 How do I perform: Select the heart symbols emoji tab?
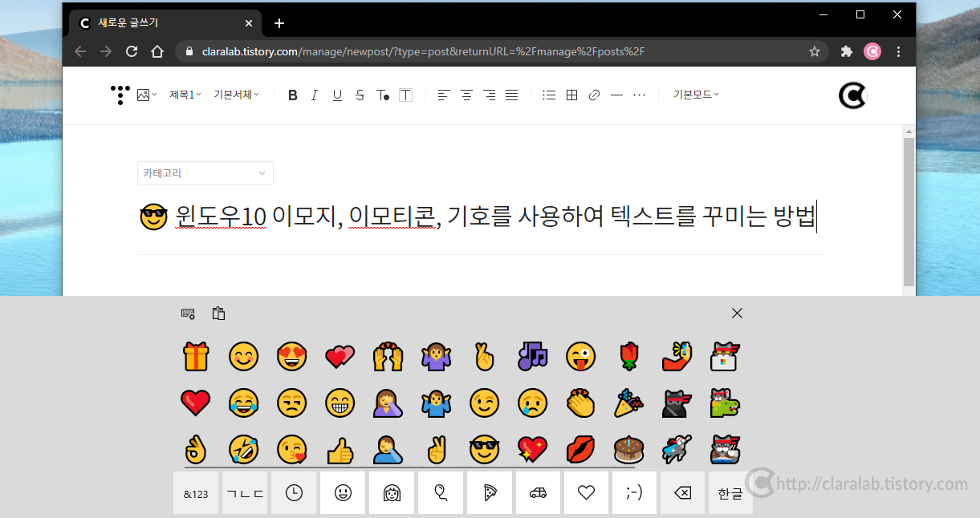pyautogui.click(x=586, y=493)
